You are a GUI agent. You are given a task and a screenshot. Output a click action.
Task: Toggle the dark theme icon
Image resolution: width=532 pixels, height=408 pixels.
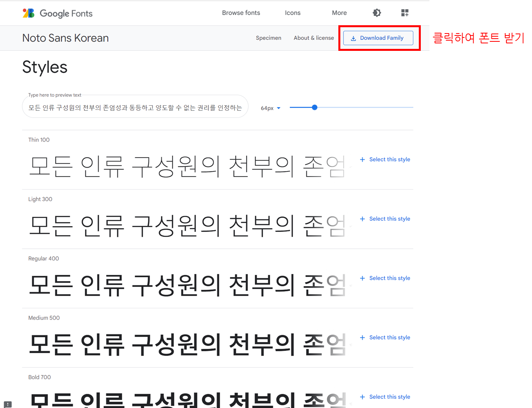pos(377,13)
